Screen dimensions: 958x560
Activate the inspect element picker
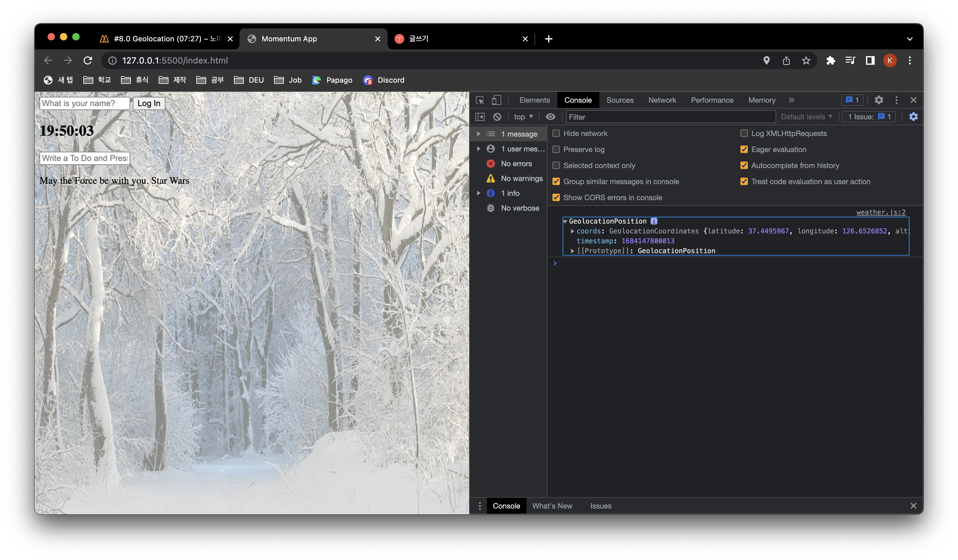480,100
